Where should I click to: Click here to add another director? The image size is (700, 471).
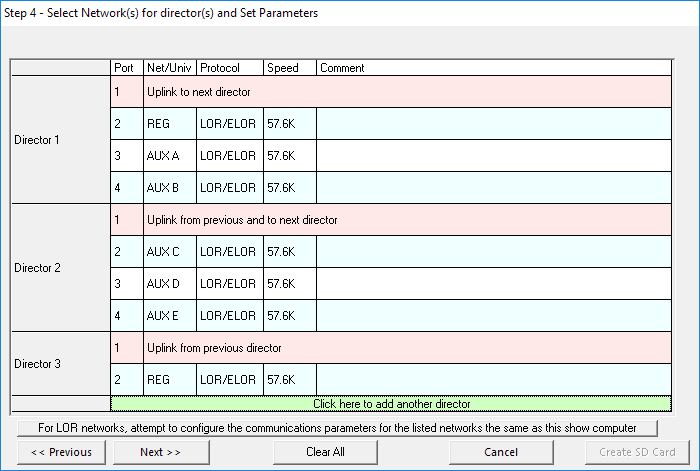391,404
